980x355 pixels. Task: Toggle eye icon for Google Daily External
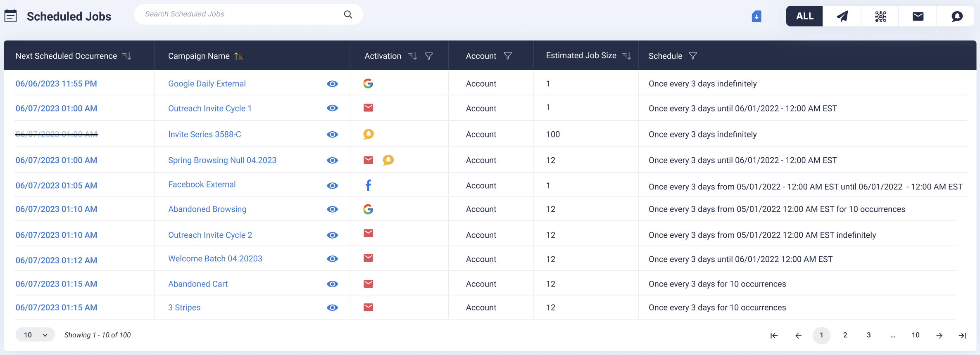(332, 84)
